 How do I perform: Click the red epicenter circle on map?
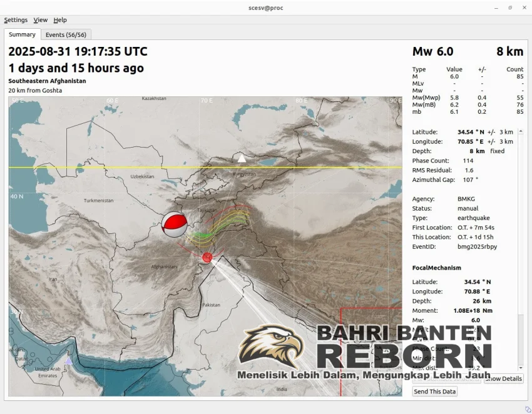pos(207,258)
